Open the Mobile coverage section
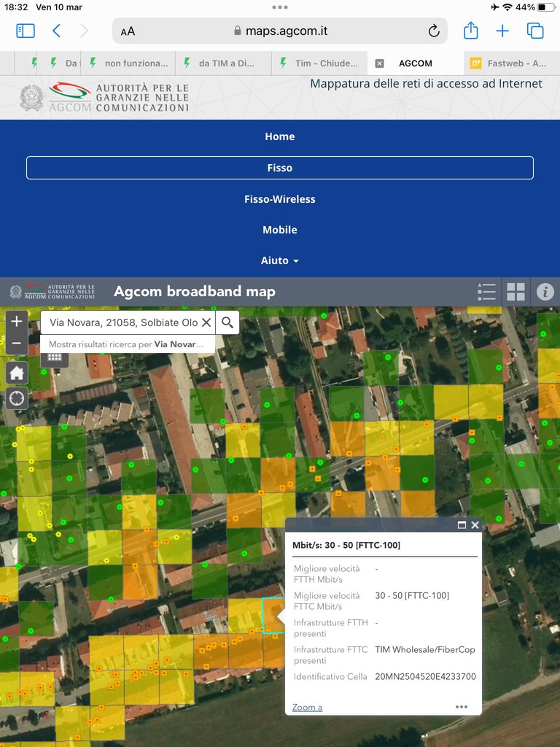560x747 pixels. [280, 230]
